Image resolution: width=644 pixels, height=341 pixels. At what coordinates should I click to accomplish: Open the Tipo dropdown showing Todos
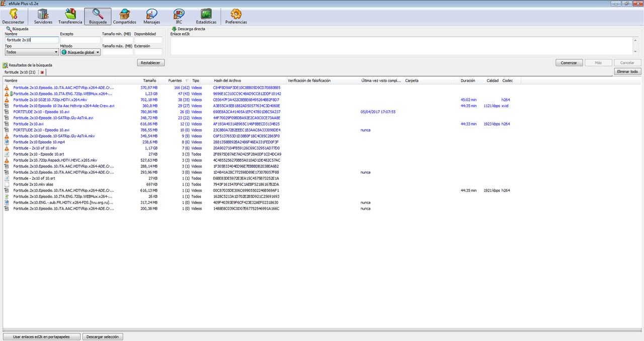click(32, 52)
